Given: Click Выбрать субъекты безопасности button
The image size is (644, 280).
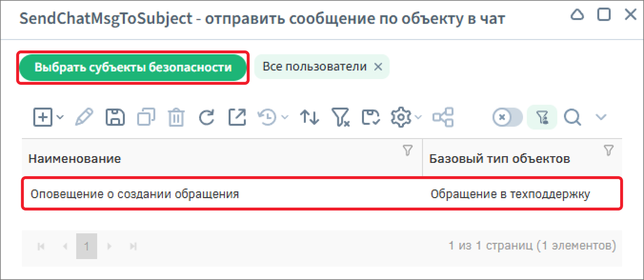Looking at the screenshot, I should pyautogui.click(x=133, y=68).
